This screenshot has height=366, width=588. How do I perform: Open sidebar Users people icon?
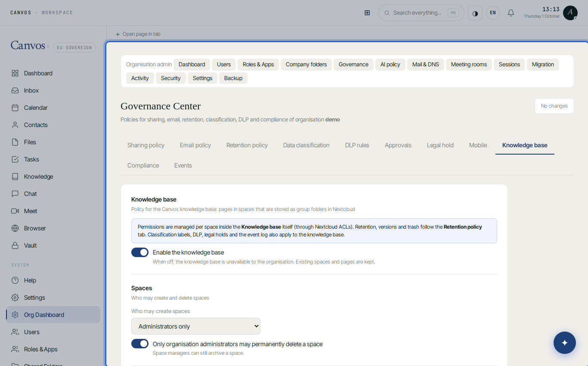15,332
